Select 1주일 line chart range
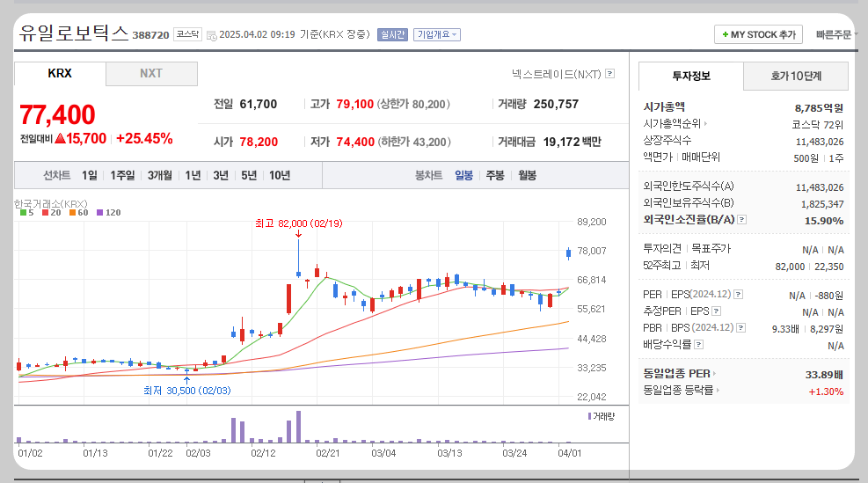868x483 pixels. 122,176
